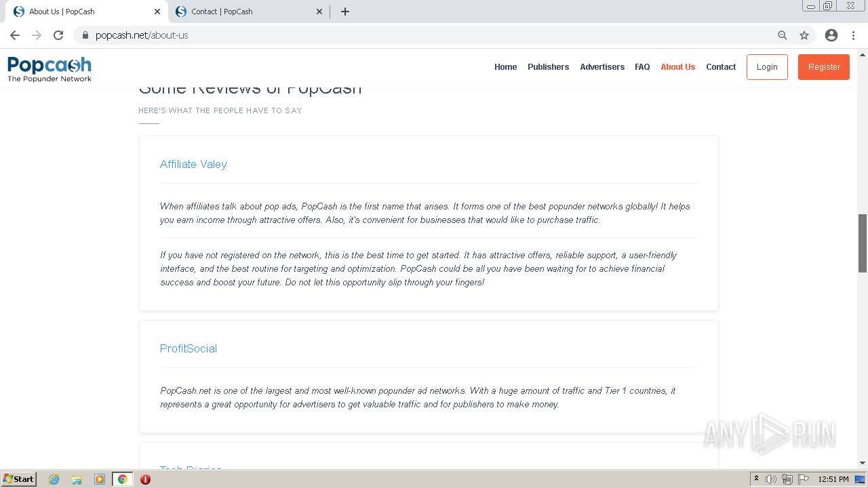Open the FAQ nav item

[642, 67]
